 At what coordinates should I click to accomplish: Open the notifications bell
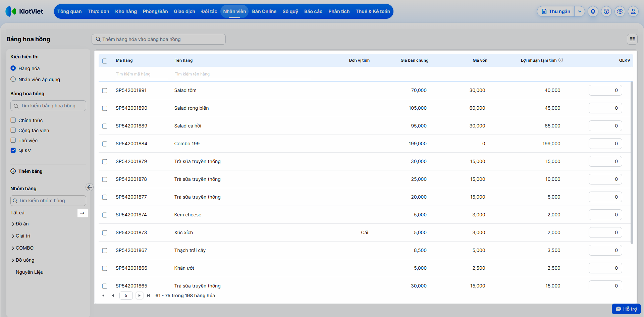click(x=593, y=11)
